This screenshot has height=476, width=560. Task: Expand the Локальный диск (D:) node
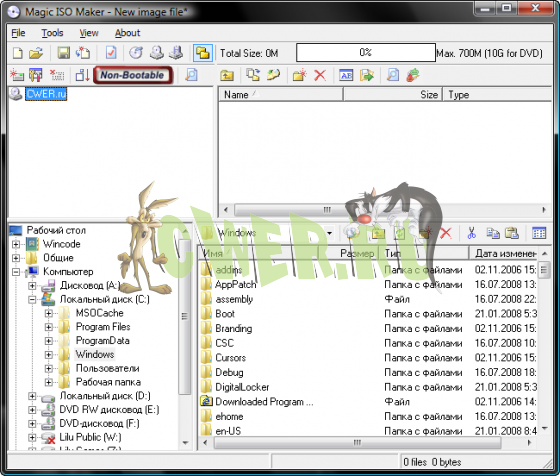[32, 396]
